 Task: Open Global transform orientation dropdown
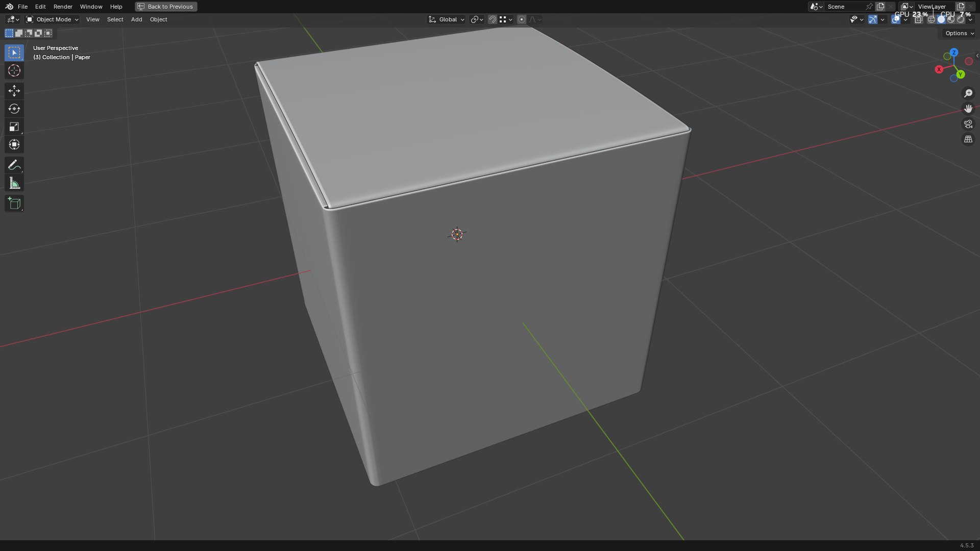pyautogui.click(x=447, y=19)
